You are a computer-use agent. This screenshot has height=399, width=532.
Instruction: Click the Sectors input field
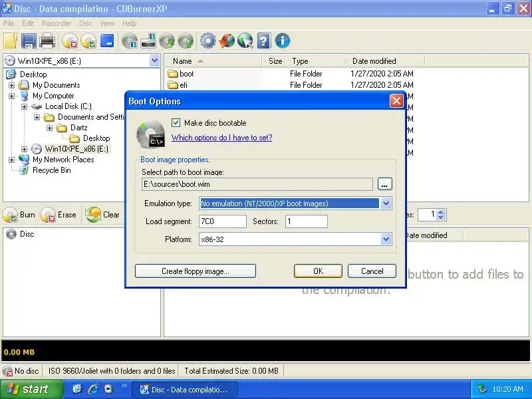tap(307, 221)
